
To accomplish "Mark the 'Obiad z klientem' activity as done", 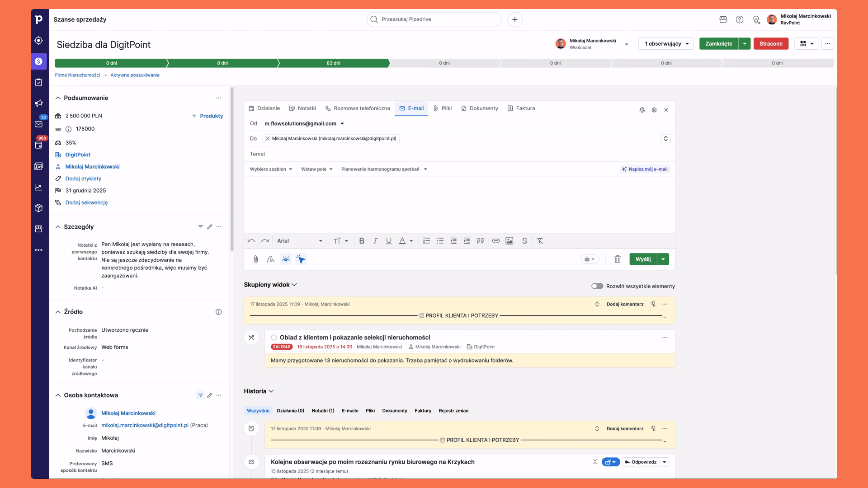I will [x=274, y=337].
